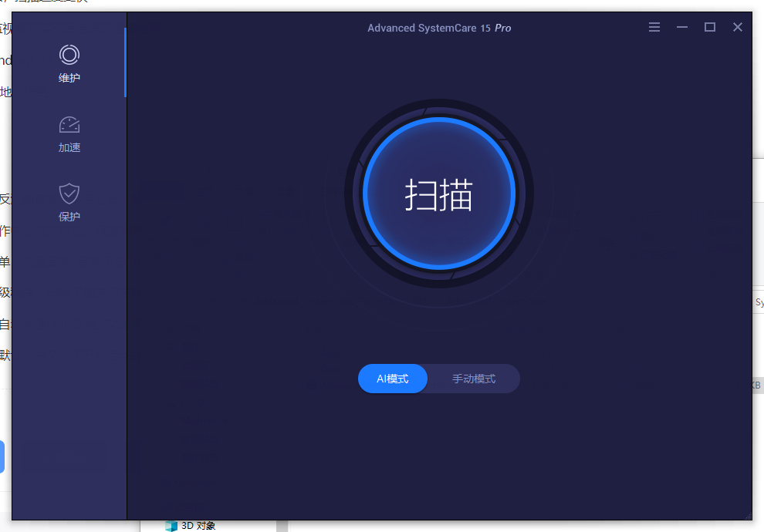
Task: Select the 加速 speedometer icon
Action: (x=69, y=124)
